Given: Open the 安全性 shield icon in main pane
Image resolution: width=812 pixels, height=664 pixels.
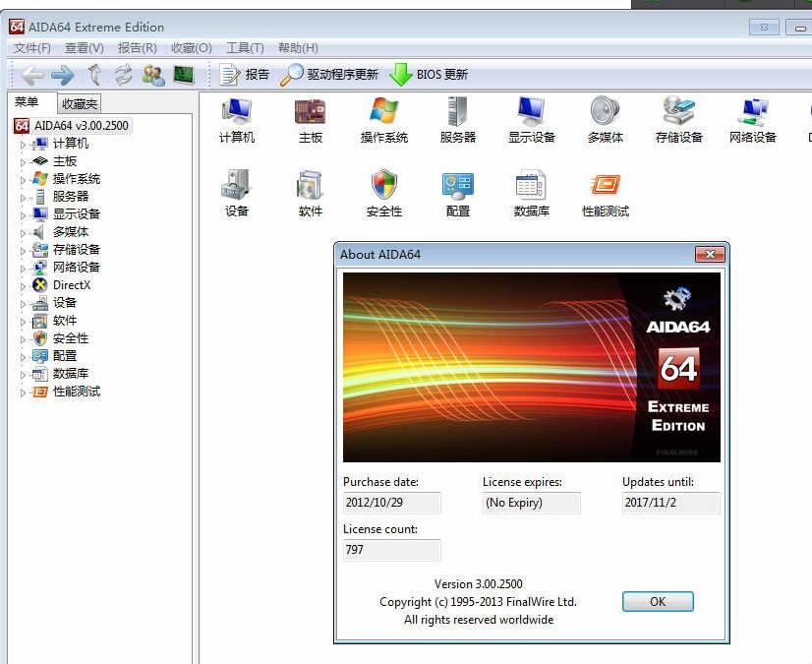Looking at the screenshot, I should pyautogui.click(x=383, y=194).
